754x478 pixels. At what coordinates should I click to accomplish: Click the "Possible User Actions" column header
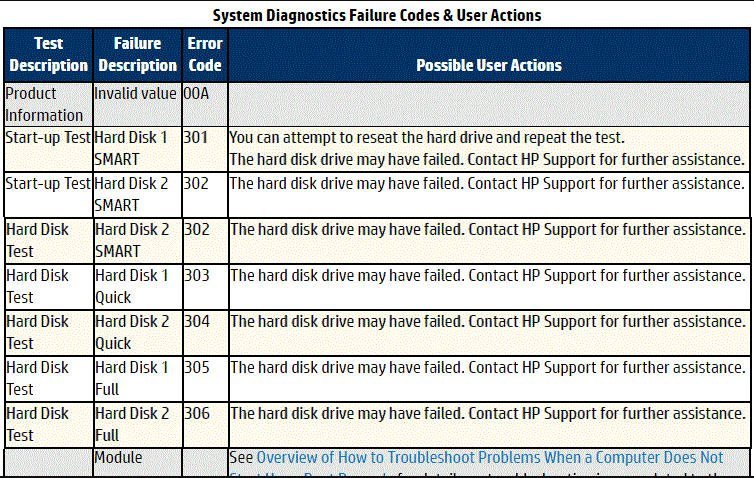click(488, 65)
